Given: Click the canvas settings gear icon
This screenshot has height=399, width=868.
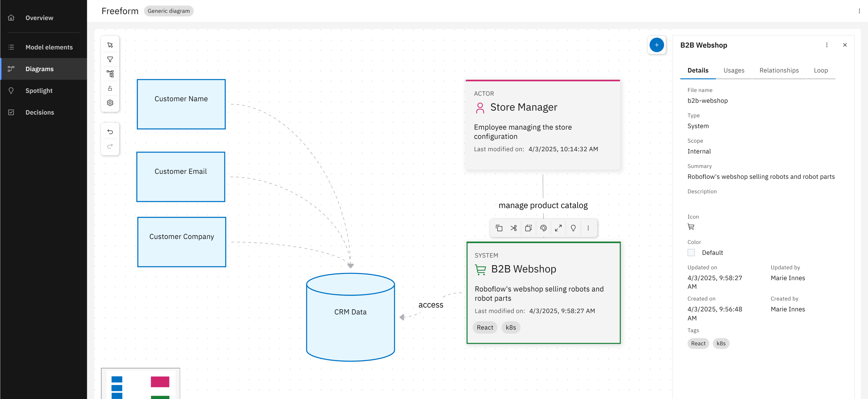Looking at the screenshot, I should coord(110,103).
